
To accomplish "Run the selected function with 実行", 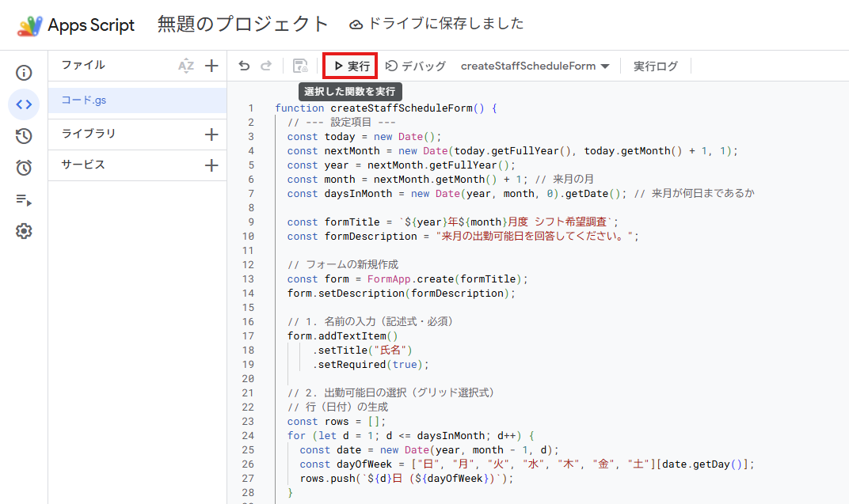I will [351, 66].
